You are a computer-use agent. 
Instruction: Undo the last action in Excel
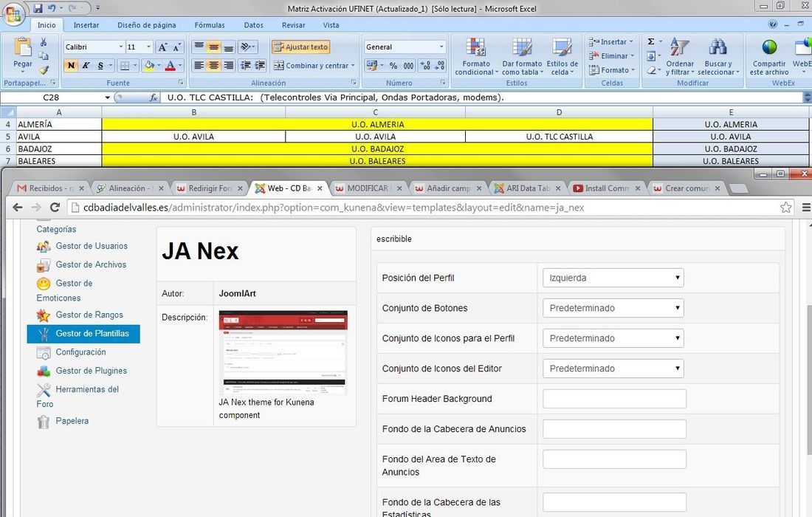(x=52, y=8)
